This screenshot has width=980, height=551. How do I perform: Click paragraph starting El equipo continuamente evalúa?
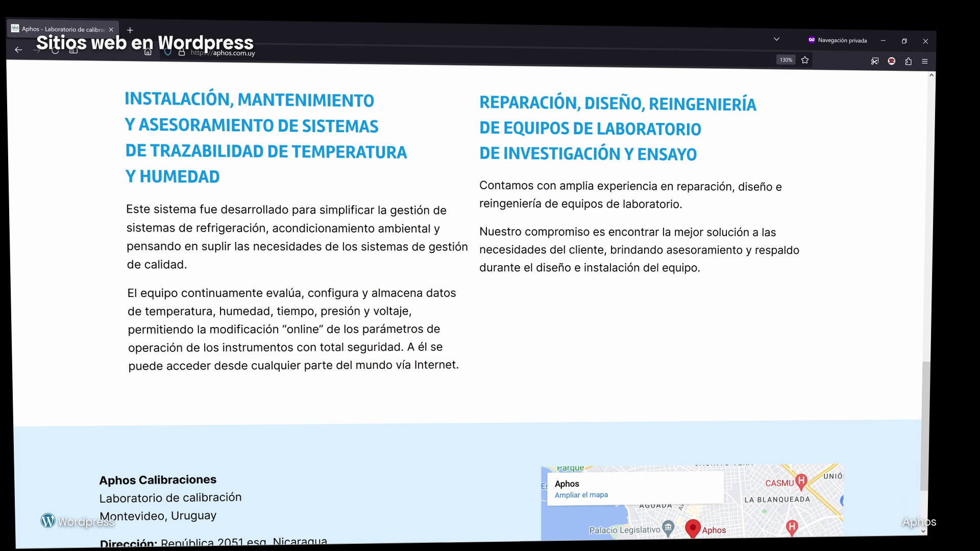[293, 329]
